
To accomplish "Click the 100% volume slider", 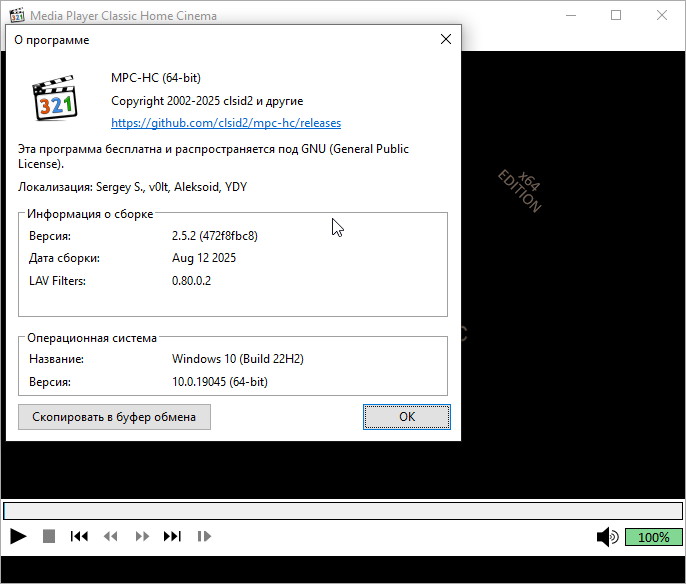I will coord(654,537).
